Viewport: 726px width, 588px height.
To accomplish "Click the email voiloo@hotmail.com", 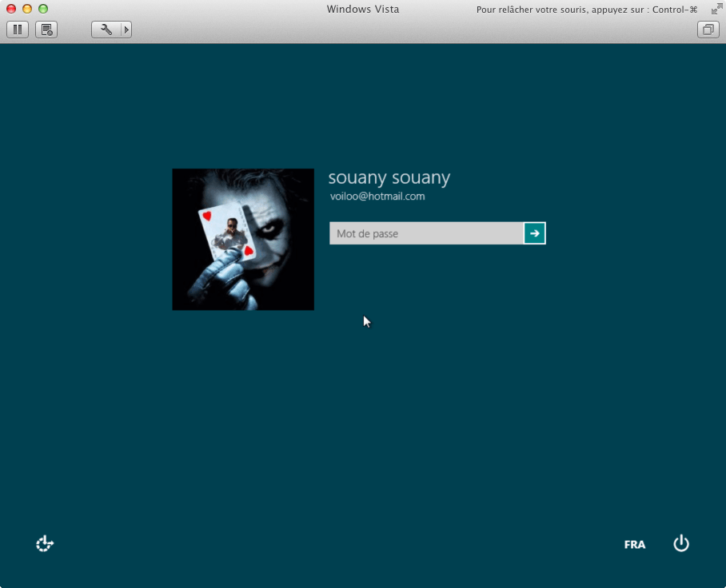I will tap(377, 197).
